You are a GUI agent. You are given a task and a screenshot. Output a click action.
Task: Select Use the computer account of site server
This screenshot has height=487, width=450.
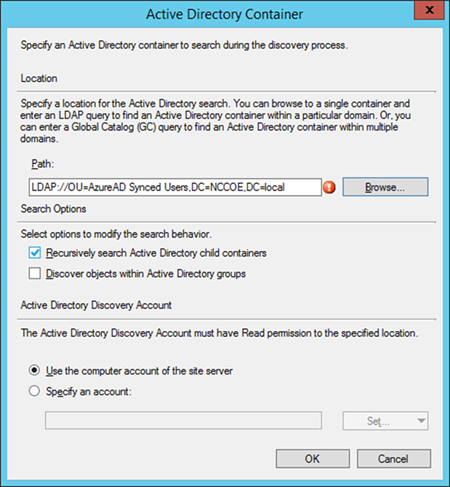pos(34,370)
